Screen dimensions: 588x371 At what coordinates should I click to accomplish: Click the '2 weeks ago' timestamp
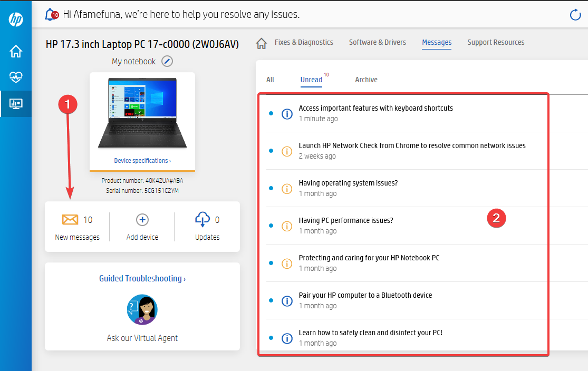tap(317, 156)
